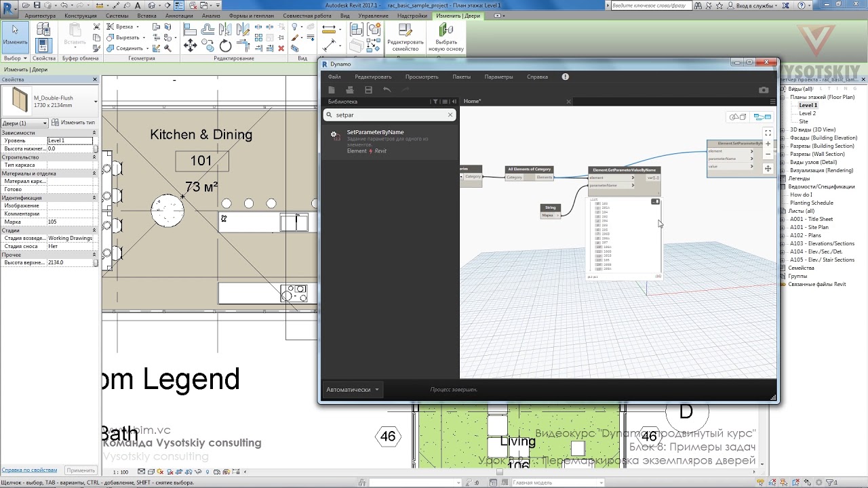Undo last action in Dynamo toolbar
The height and width of the screenshot is (488, 868).
[x=387, y=89]
